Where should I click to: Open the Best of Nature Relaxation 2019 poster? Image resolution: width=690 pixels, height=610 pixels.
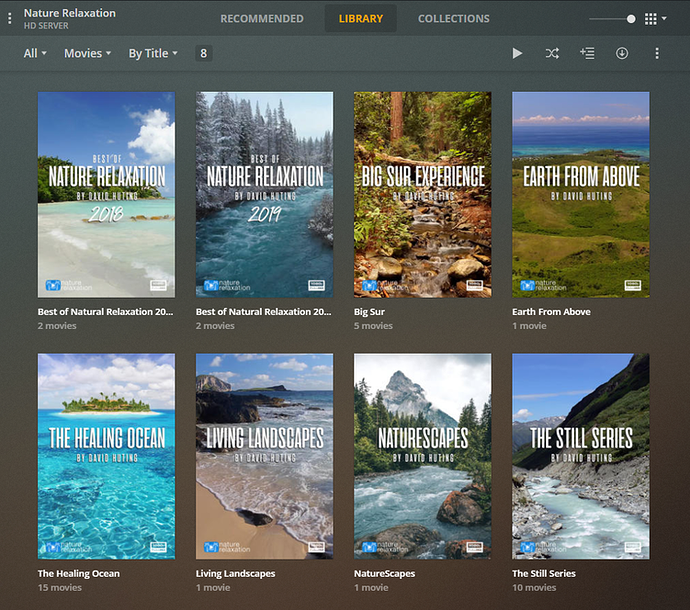click(x=264, y=195)
